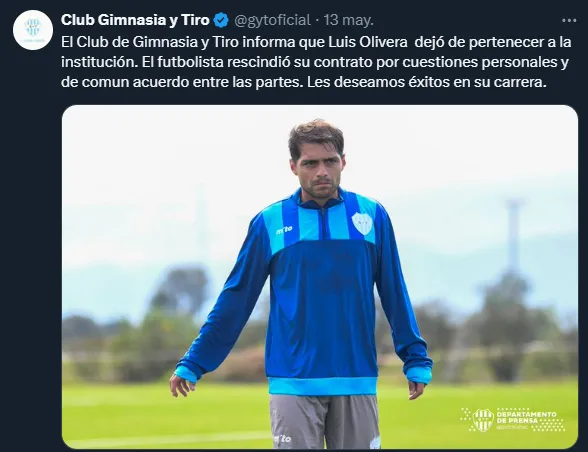Image resolution: width=588 pixels, height=452 pixels.
Task: Click the striped crest in the photo watermark
Action: pos(482,420)
